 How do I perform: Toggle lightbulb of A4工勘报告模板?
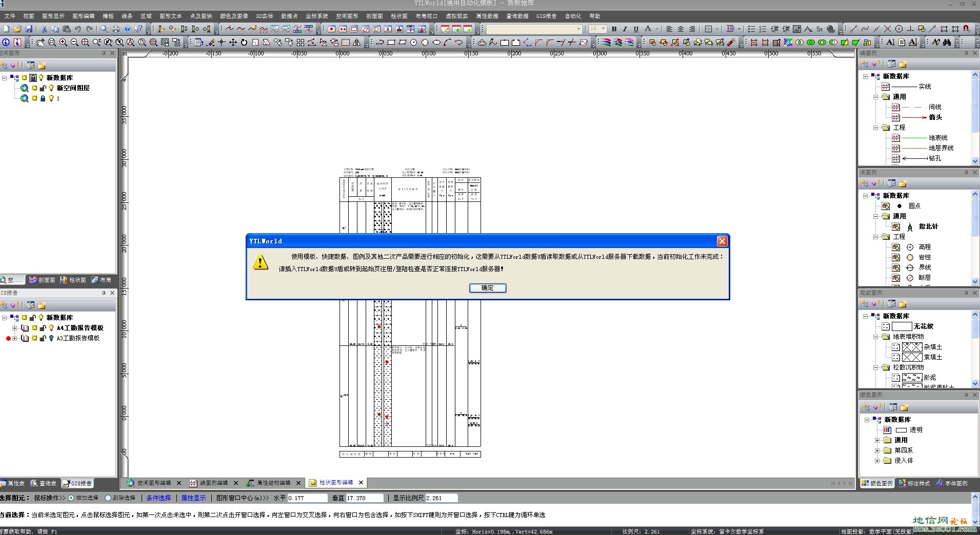(51, 328)
